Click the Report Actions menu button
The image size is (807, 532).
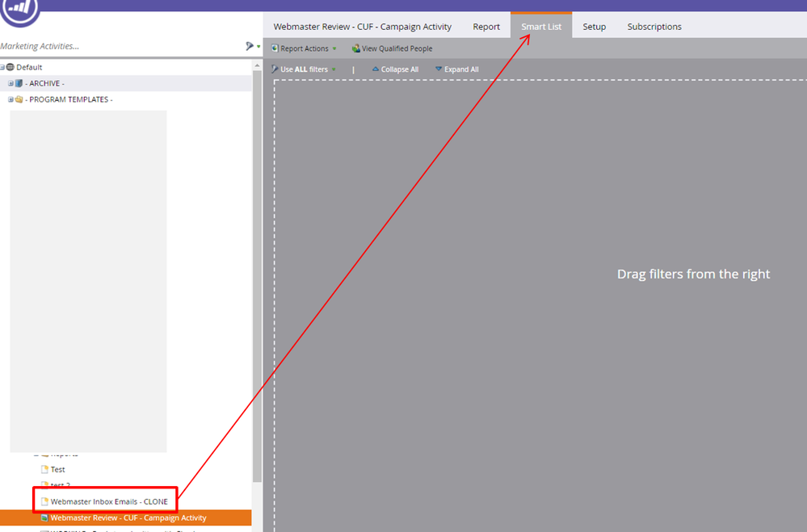pos(304,48)
